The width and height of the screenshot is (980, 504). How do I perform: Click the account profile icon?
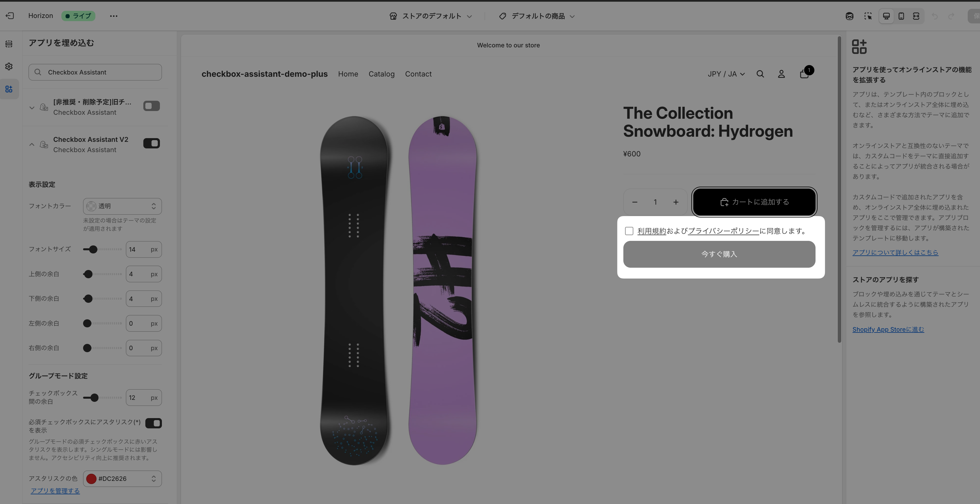pyautogui.click(x=782, y=74)
